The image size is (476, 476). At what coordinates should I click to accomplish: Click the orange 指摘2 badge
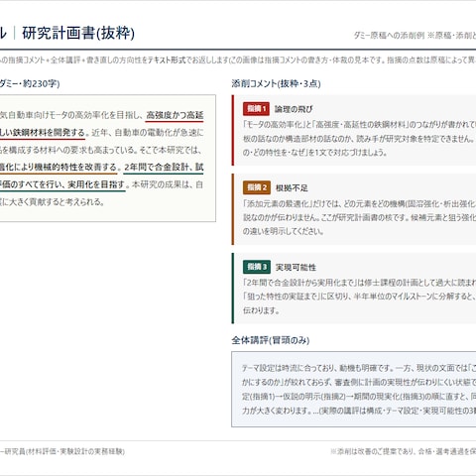tap(257, 187)
